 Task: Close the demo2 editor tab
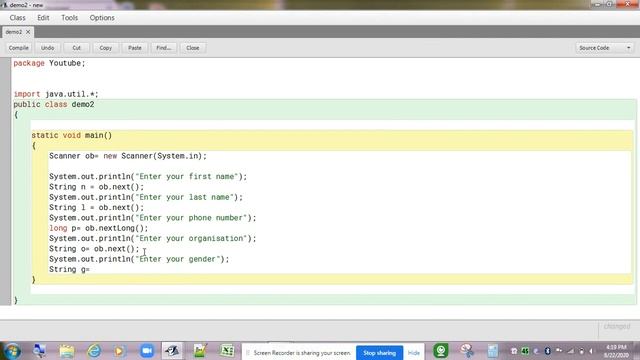[x=28, y=32]
